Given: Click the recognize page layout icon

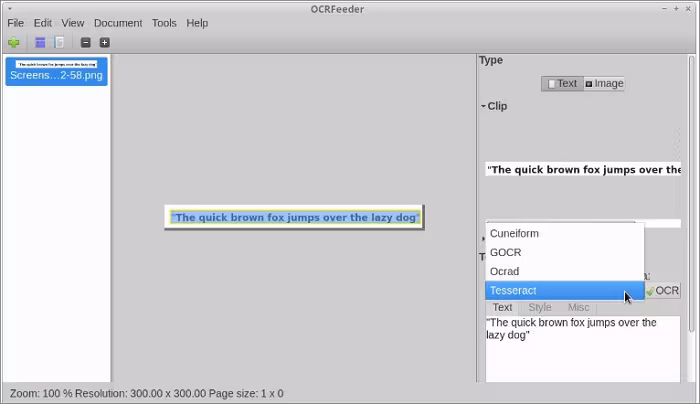Looking at the screenshot, I should (40, 42).
